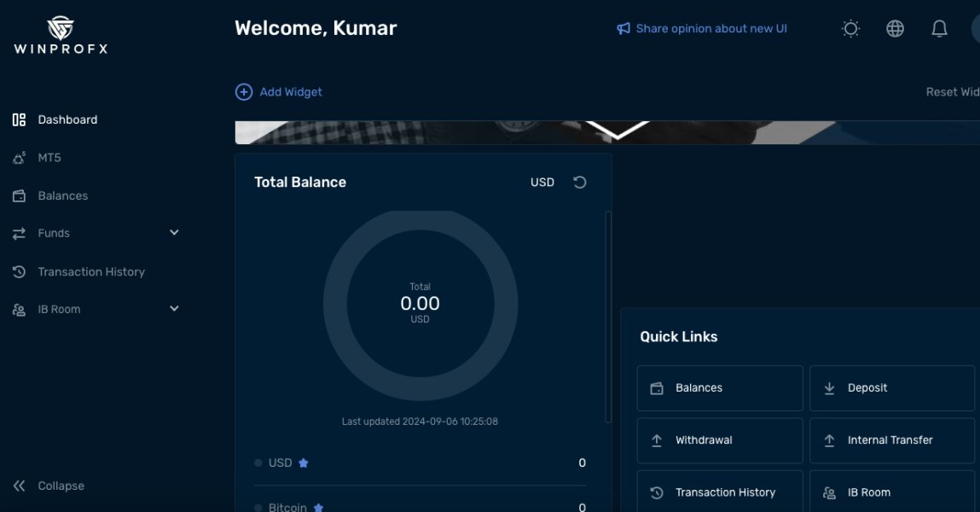Open the USD currency selector in Total Balance
Image resolution: width=980 pixels, height=512 pixels.
point(542,183)
